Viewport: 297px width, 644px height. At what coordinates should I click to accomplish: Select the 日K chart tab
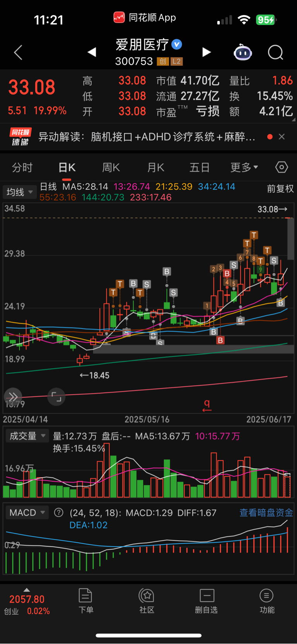tap(67, 168)
